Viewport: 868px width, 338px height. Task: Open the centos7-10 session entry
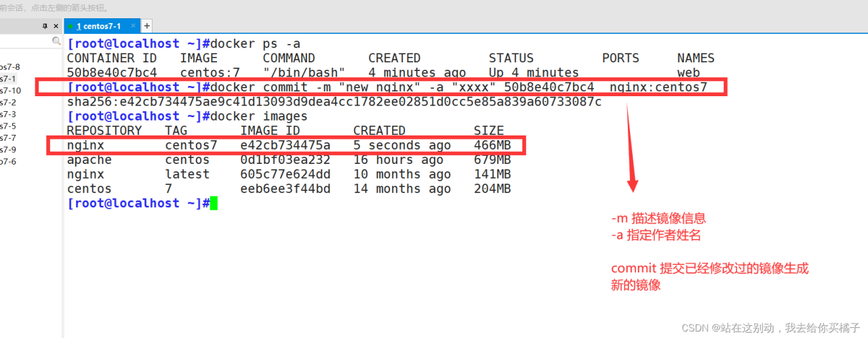pyautogui.click(x=10, y=91)
